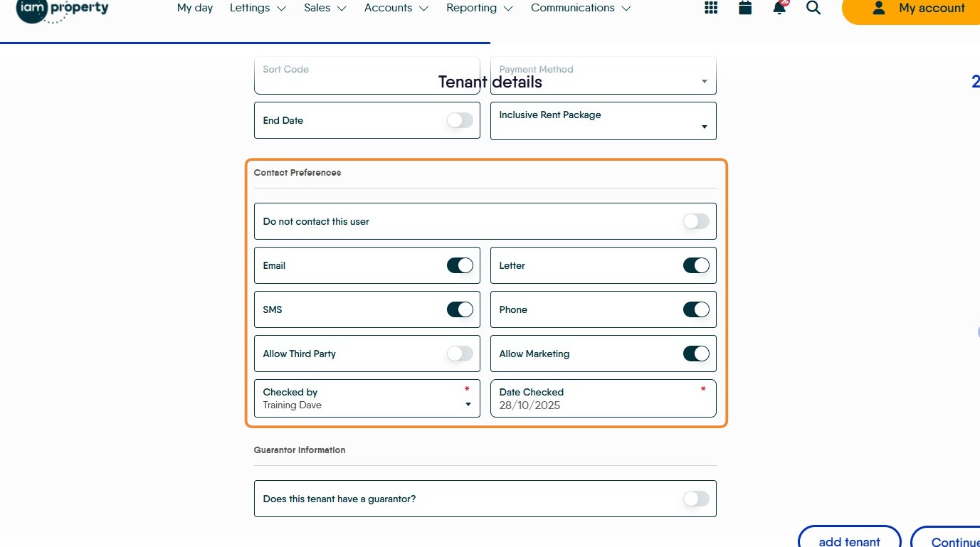Open the Lettings menu
The width and height of the screenshot is (980, 547).
click(258, 8)
